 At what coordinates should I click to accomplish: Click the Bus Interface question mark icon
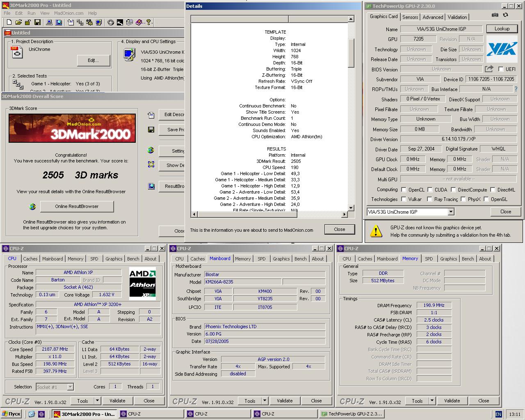click(x=516, y=89)
